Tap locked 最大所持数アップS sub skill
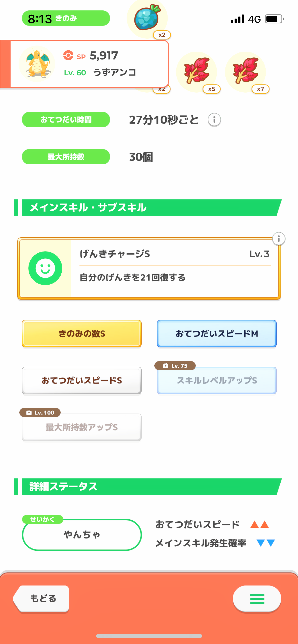The image size is (298, 644). coord(82,427)
